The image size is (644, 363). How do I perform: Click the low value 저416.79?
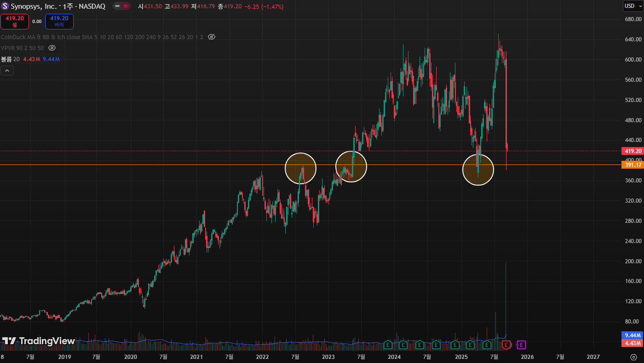pyautogui.click(x=203, y=6)
